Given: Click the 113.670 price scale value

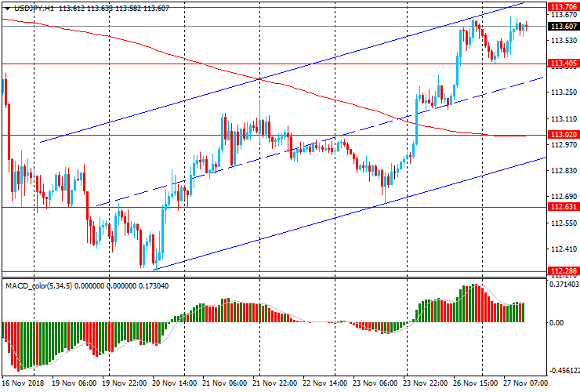Looking at the screenshot, I should tap(564, 15).
